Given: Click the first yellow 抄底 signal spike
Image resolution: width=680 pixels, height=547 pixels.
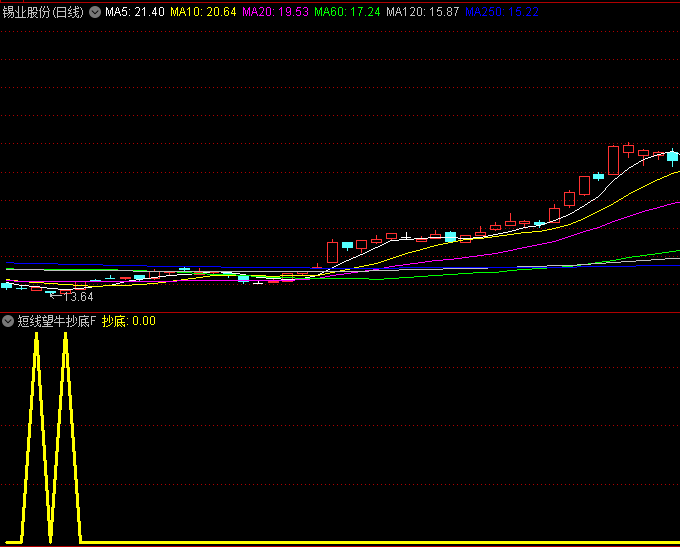Looking at the screenshot, I should point(36,340).
